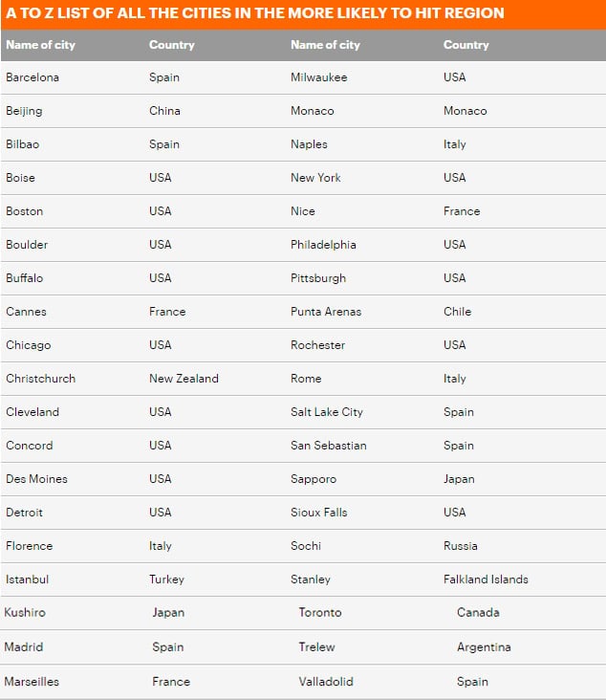Click the Beijing row's China cell
The width and height of the screenshot is (606, 700).
pyautogui.click(x=164, y=111)
